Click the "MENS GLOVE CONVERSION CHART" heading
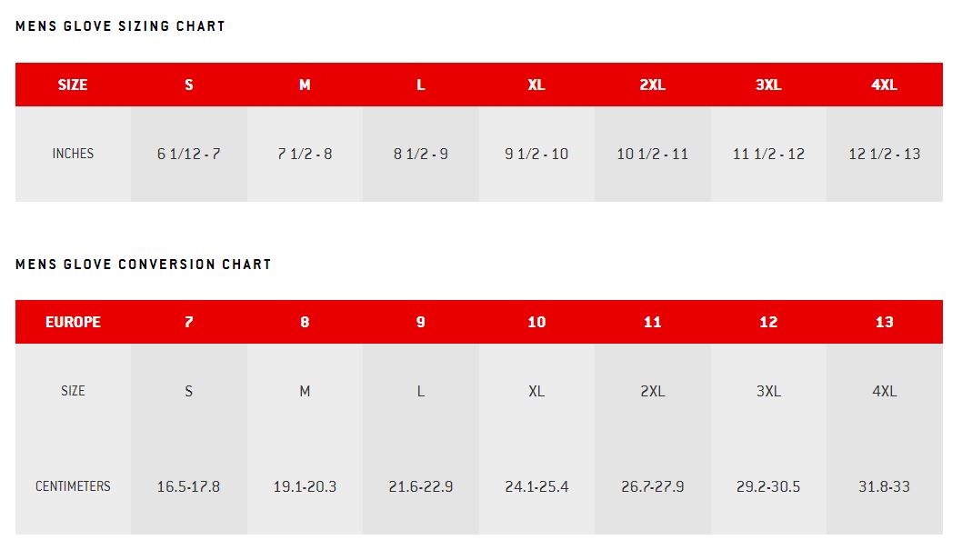This screenshot has height=560, width=962. click(143, 265)
